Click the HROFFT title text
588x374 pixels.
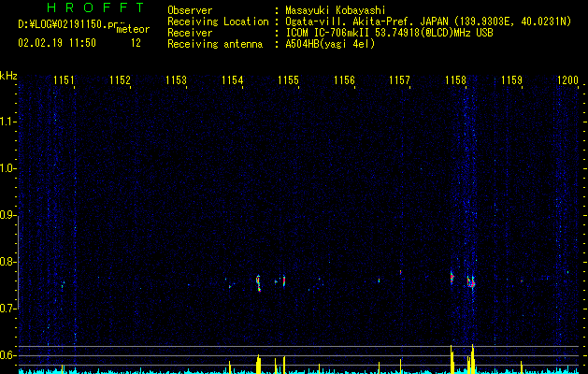coord(95,7)
